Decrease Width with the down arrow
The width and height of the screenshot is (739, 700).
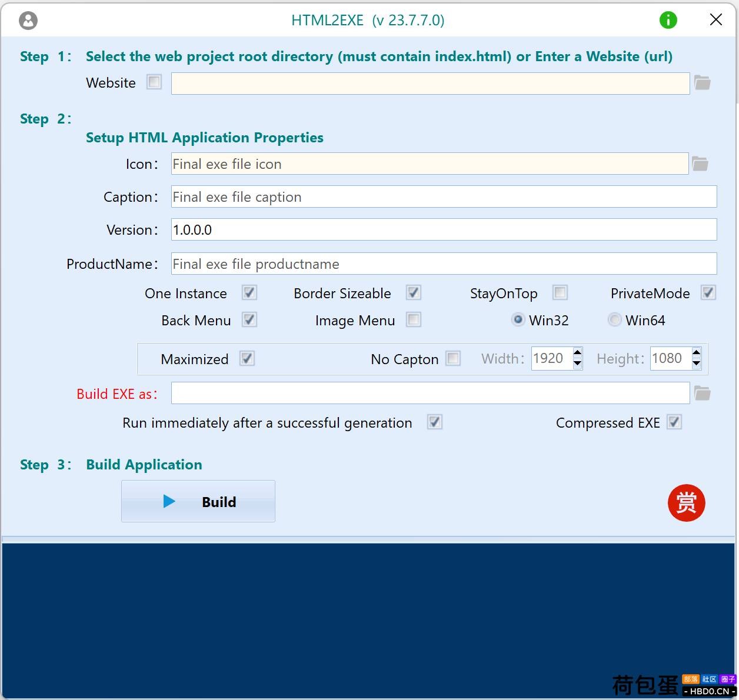(x=578, y=364)
